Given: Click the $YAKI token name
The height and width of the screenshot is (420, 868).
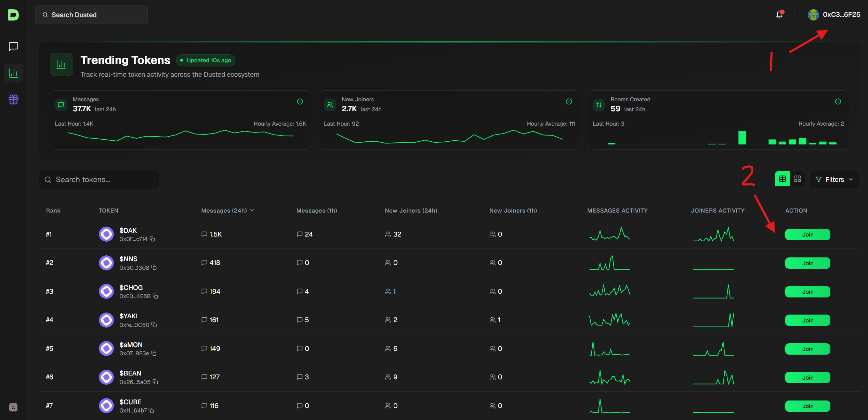Looking at the screenshot, I should [x=128, y=316].
